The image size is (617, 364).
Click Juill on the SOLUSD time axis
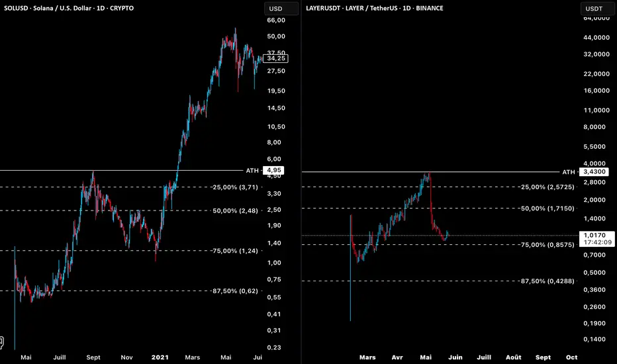[60, 357]
